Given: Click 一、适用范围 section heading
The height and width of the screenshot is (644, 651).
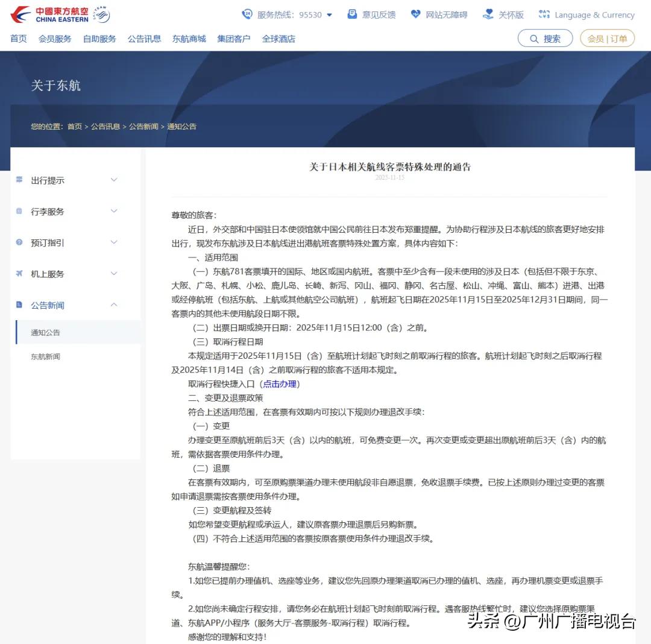Looking at the screenshot, I should point(213,257).
